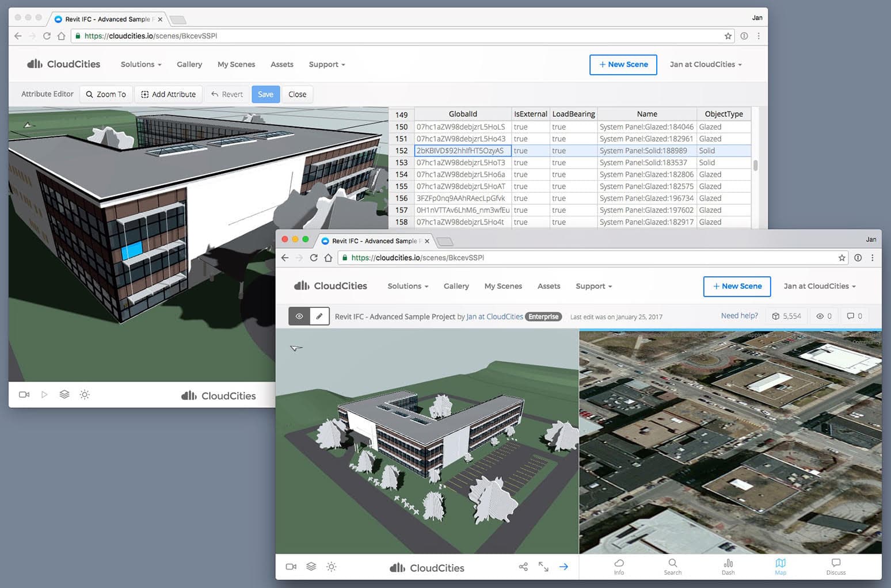Open Assets in attribute editor window

(x=282, y=64)
